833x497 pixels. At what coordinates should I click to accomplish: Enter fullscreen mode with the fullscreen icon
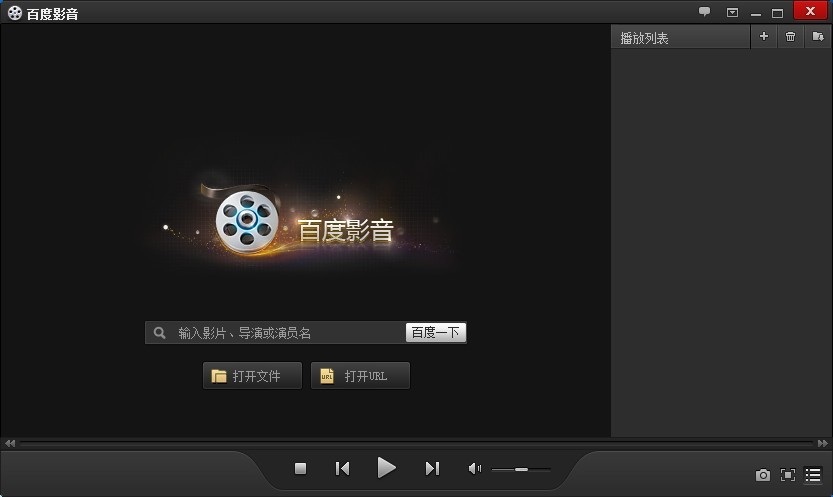(x=788, y=475)
